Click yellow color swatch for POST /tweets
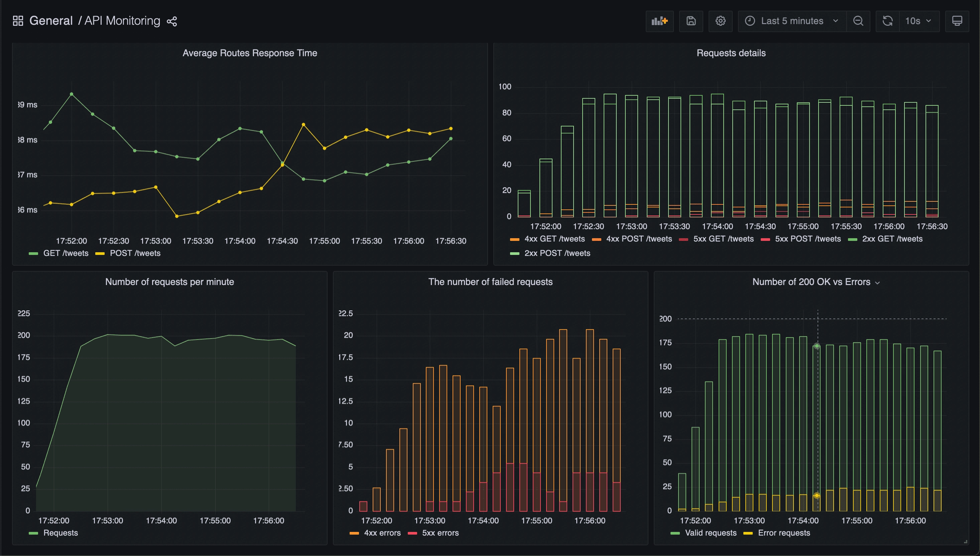This screenshot has width=980, height=556. pyautogui.click(x=100, y=254)
